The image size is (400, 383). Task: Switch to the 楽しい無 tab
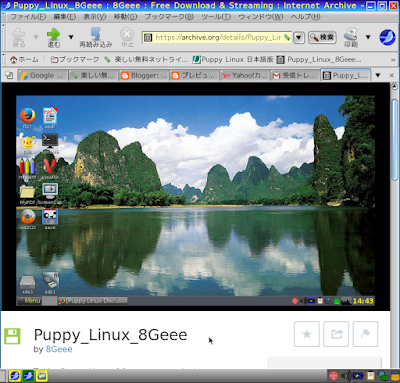93,76
